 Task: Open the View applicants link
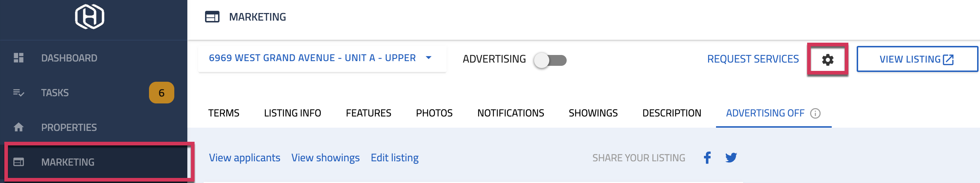click(x=244, y=158)
